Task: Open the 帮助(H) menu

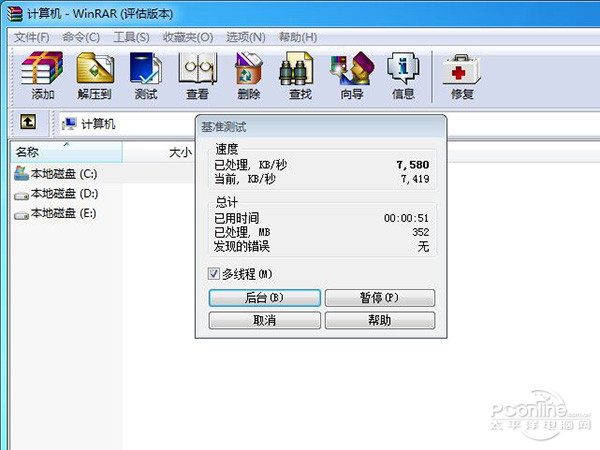Action: tap(298, 37)
